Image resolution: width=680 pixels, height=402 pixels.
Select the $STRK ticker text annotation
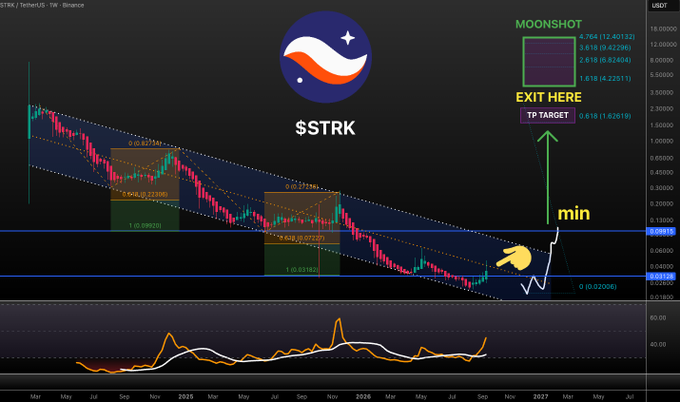[x=325, y=128]
